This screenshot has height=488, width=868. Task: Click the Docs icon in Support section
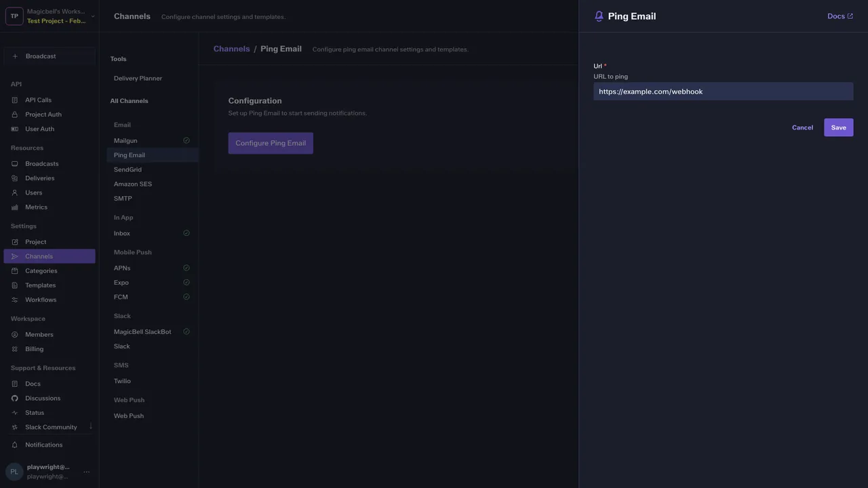pyautogui.click(x=15, y=384)
